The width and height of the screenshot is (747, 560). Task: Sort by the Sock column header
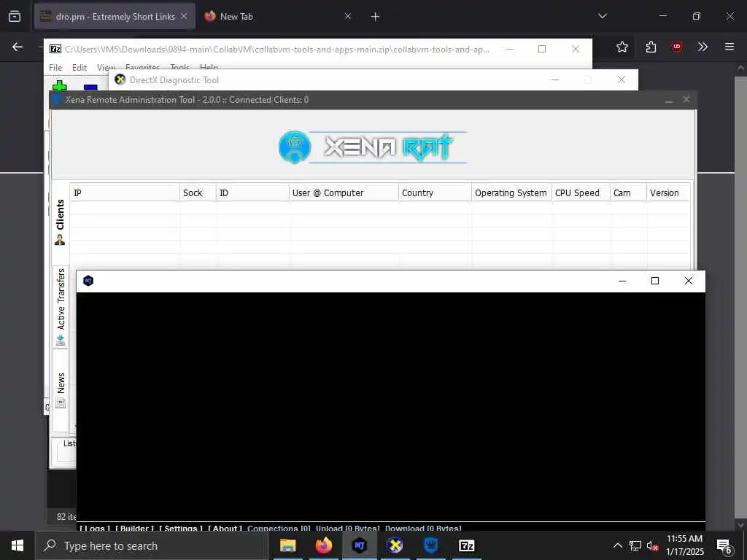pyautogui.click(x=198, y=192)
